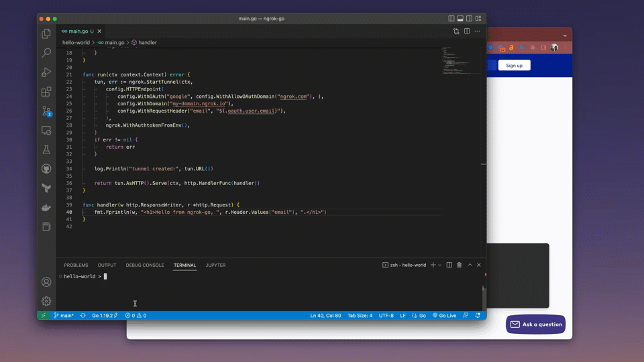Click the Amazon extension icon in browser

[511, 47]
